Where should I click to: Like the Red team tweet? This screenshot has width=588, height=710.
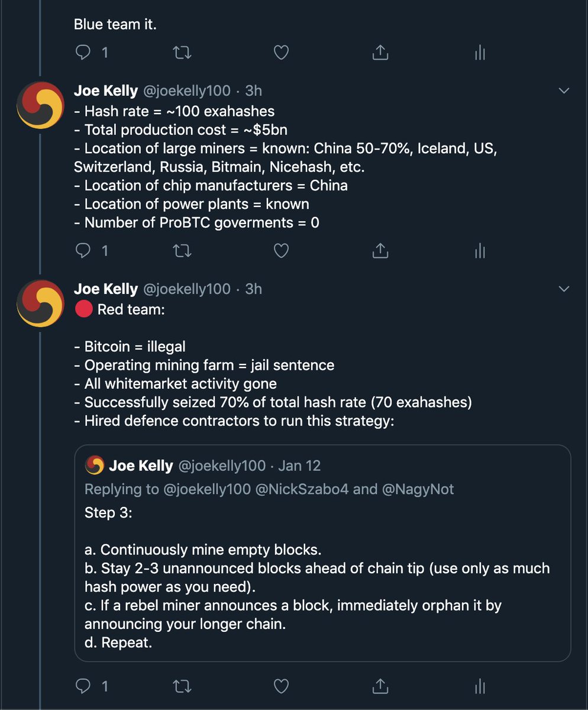tap(282, 686)
